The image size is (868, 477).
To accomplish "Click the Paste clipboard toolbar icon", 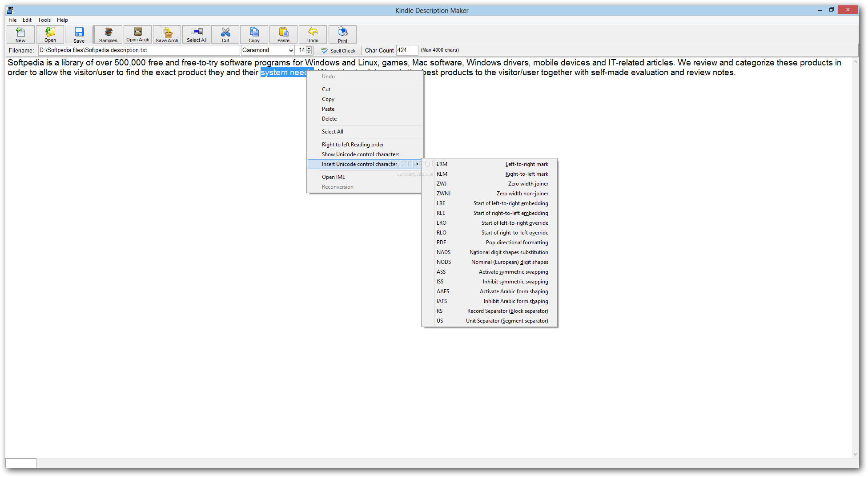I will coord(283,34).
